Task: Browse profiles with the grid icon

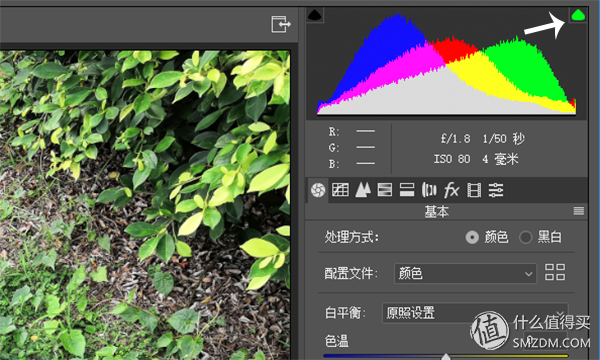Action: point(555,272)
